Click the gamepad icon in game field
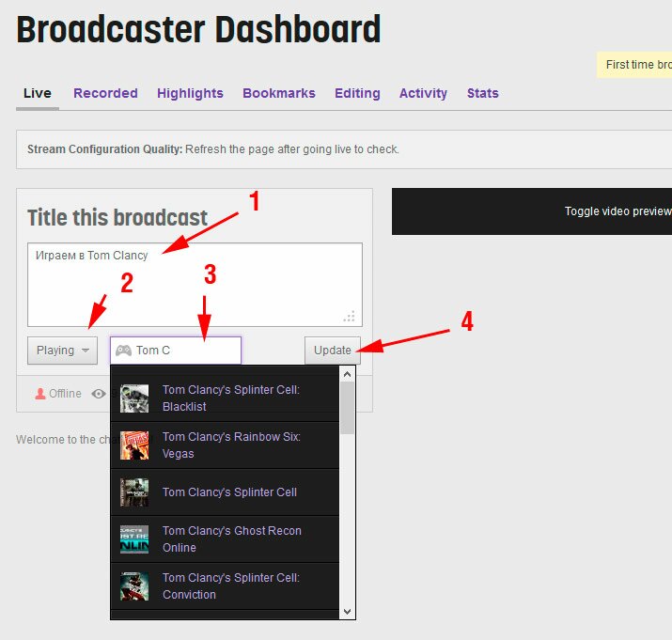The image size is (672, 640). point(123,351)
